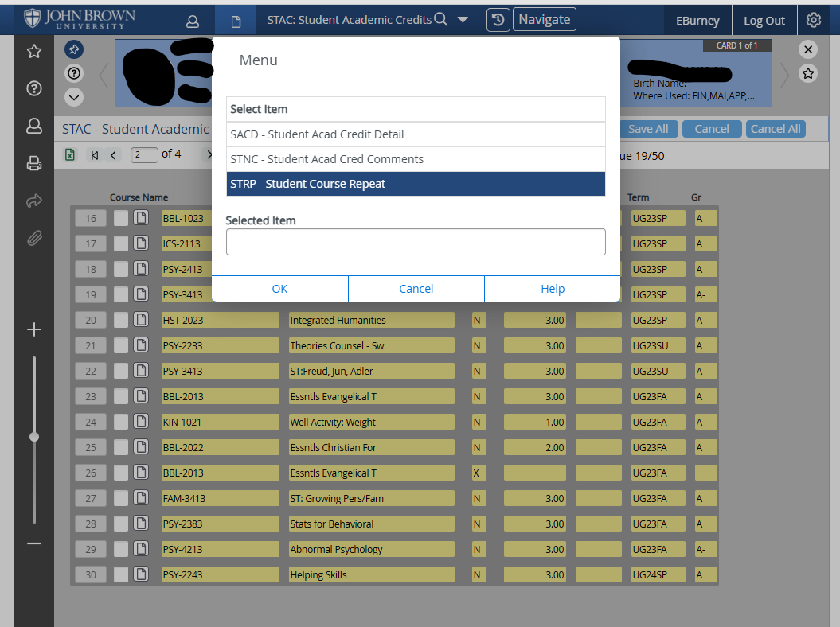Open the history clock icon in header
This screenshot has height=627, width=840.
click(x=498, y=20)
